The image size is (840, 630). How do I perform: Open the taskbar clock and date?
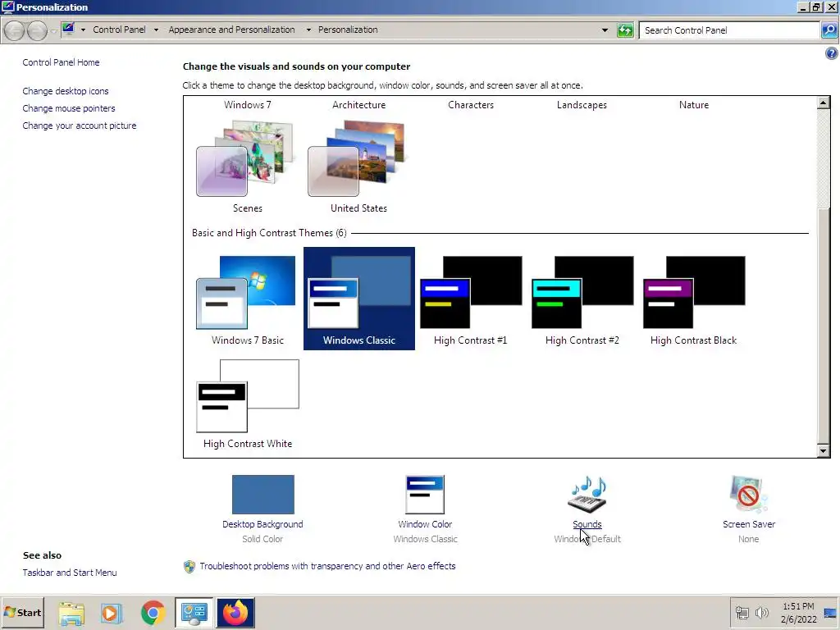798,612
